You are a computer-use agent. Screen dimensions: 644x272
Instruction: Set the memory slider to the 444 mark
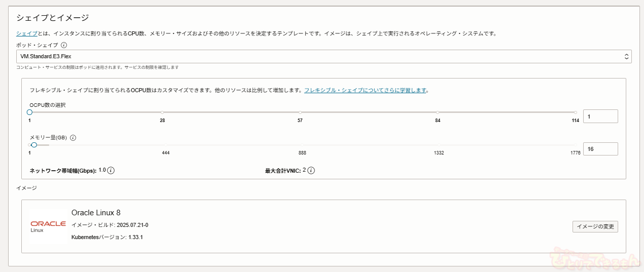click(166, 145)
